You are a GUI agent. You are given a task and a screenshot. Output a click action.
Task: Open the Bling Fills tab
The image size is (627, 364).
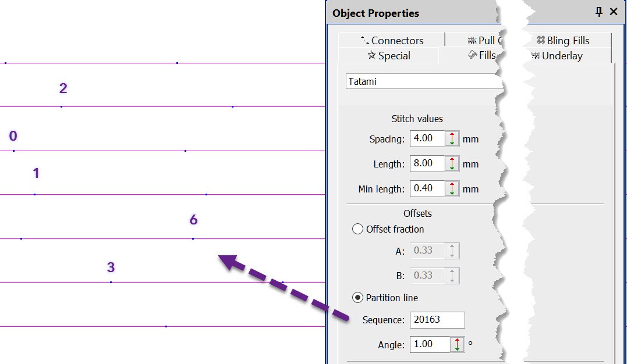pyautogui.click(x=562, y=40)
